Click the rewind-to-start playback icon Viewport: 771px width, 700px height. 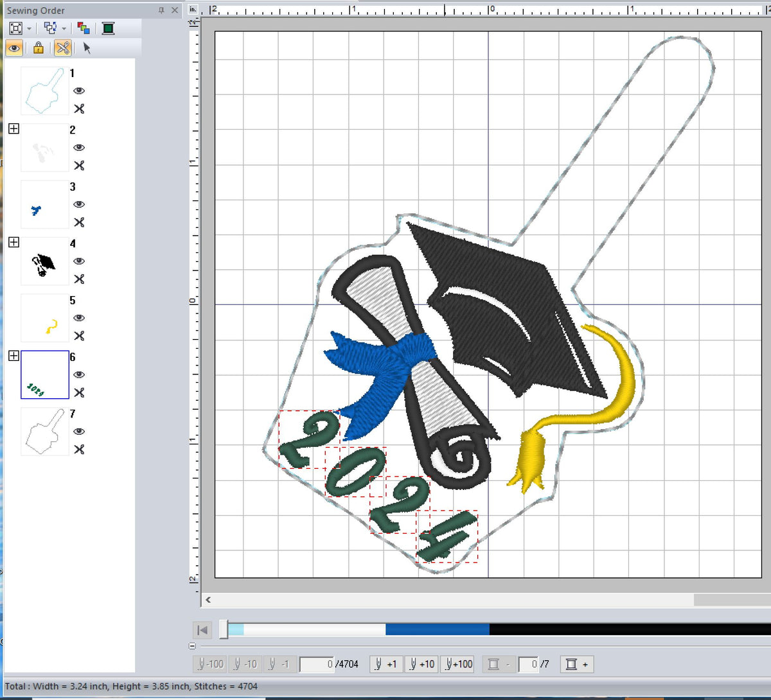coord(202,630)
